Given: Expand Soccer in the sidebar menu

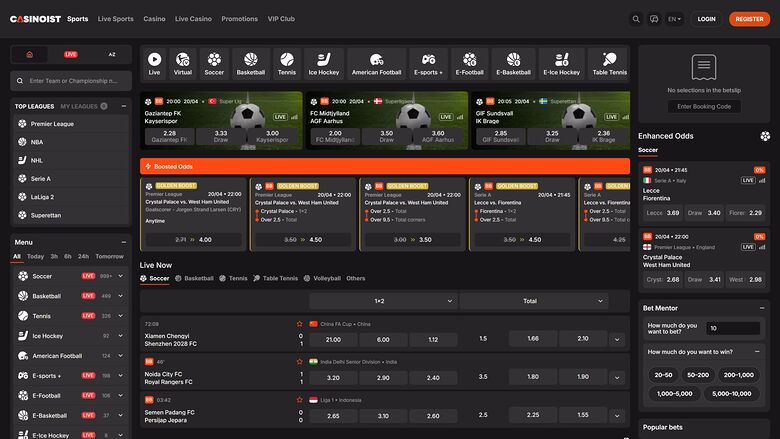Looking at the screenshot, I should pyautogui.click(x=120, y=276).
